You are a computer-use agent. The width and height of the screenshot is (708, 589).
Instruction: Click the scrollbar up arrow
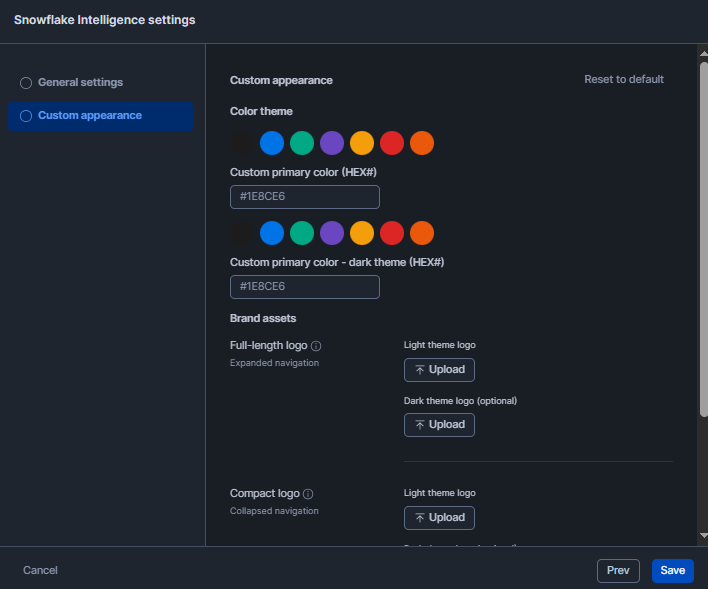click(703, 53)
